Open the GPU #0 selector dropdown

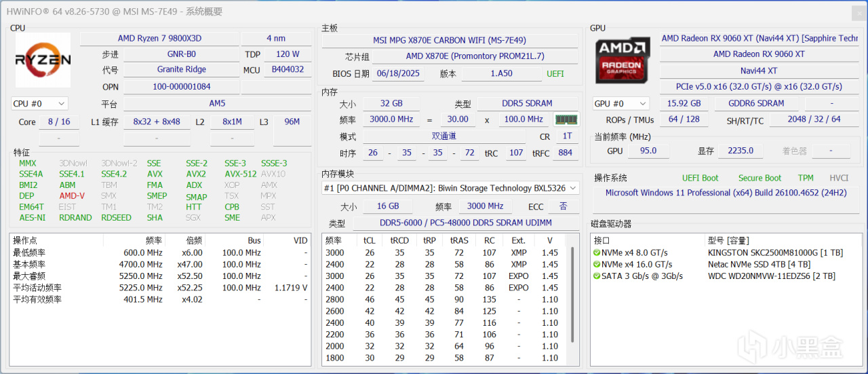[x=621, y=103]
